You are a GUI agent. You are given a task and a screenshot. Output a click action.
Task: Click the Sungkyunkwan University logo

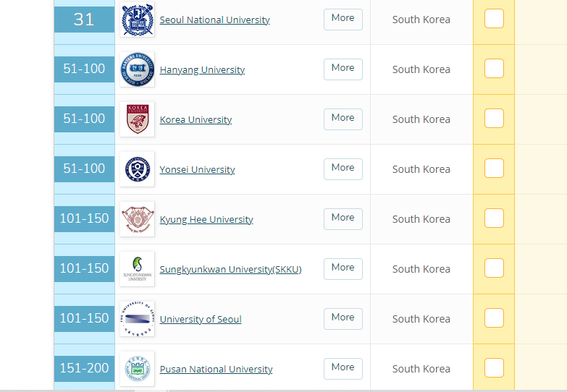point(137,268)
